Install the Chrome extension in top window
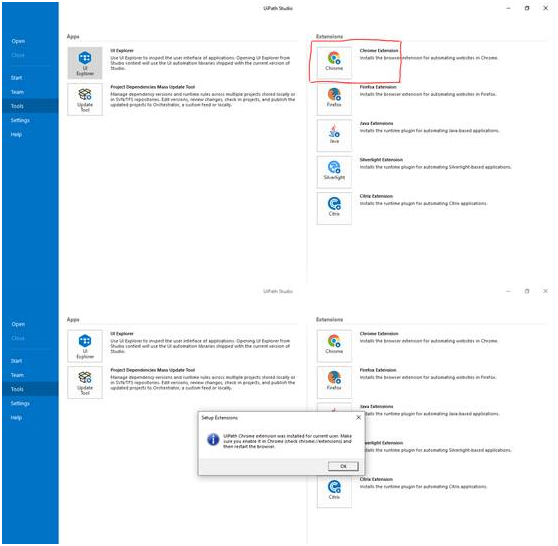The image size is (558, 546). coord(335,63)
